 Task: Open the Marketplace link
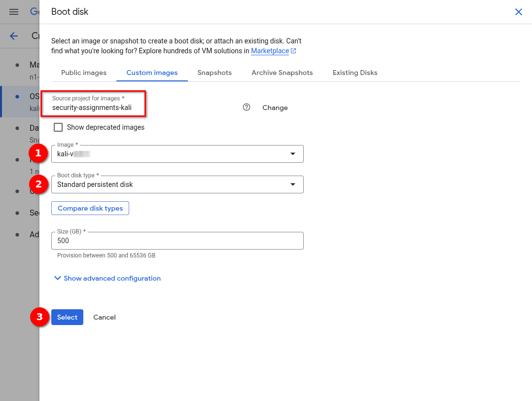click(x=270, y=51)
